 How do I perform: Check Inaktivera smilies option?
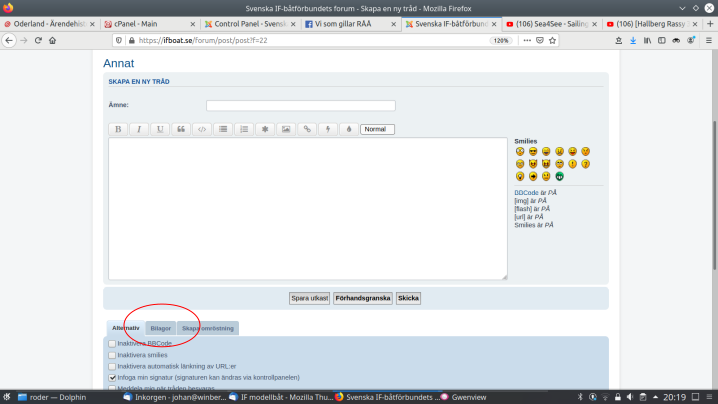point(112,355)
